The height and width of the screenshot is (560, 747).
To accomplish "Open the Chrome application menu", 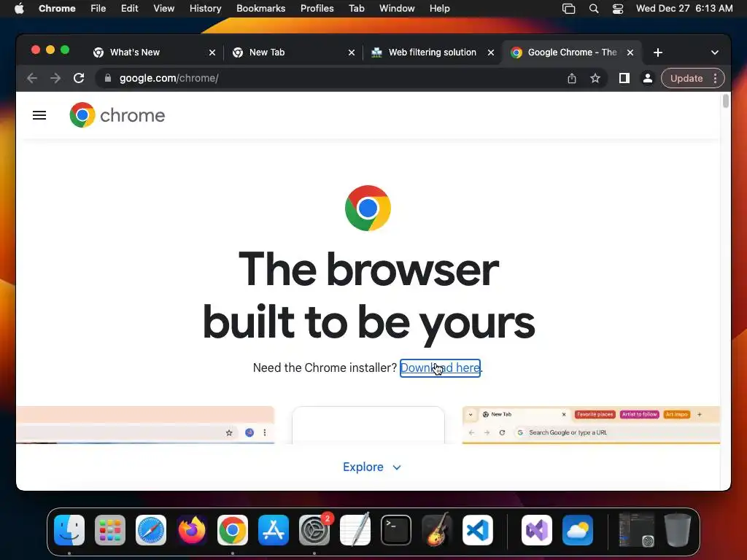I will tap(57, 8).
